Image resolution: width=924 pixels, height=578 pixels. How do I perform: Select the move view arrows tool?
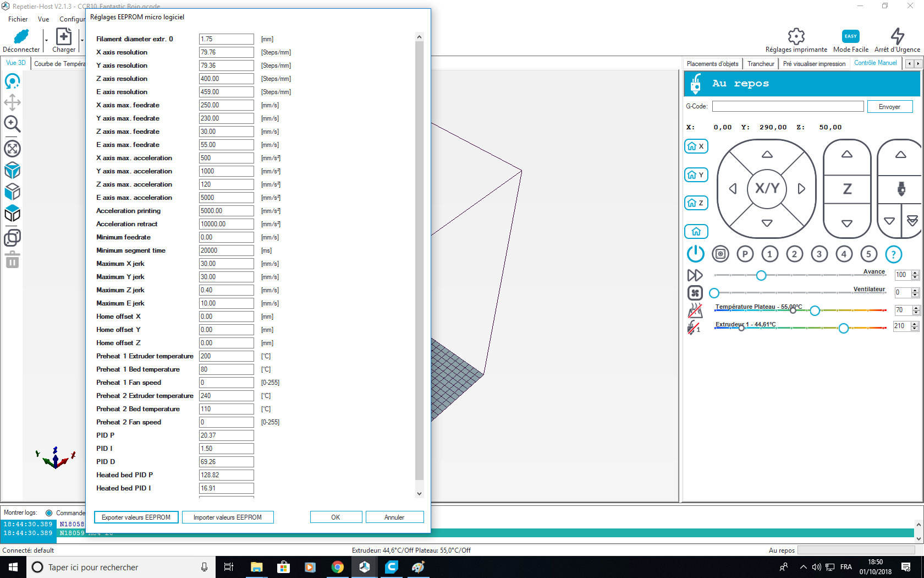coord(12,102)
